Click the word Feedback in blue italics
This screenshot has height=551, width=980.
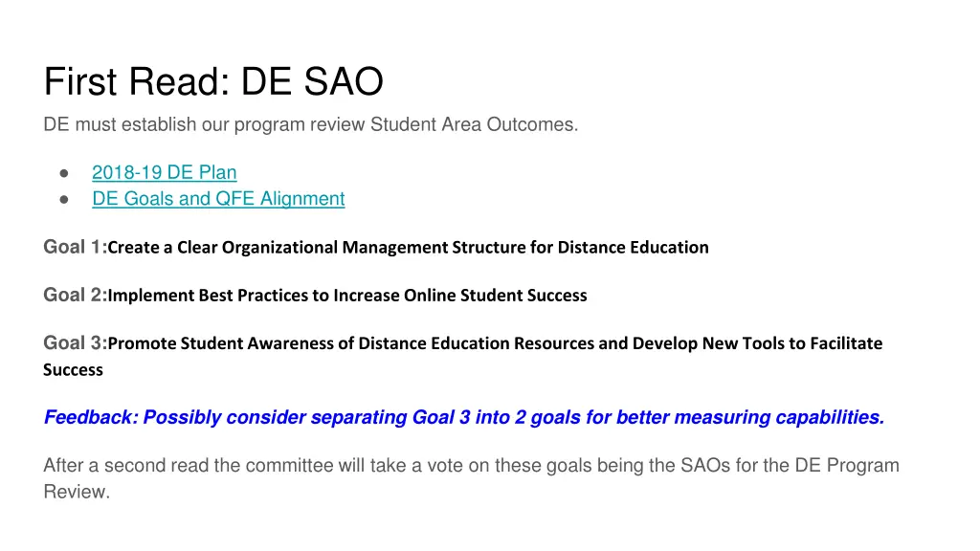click(x=91, y=417)
